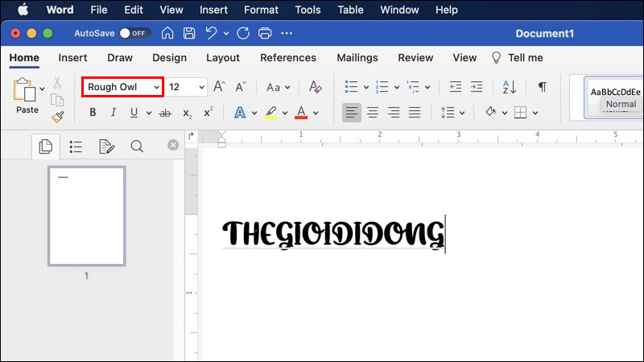Click the Tell me lightbulb icon
Image resolution: width=644 pixels, height=362 pixels.
tap(496, 58)
